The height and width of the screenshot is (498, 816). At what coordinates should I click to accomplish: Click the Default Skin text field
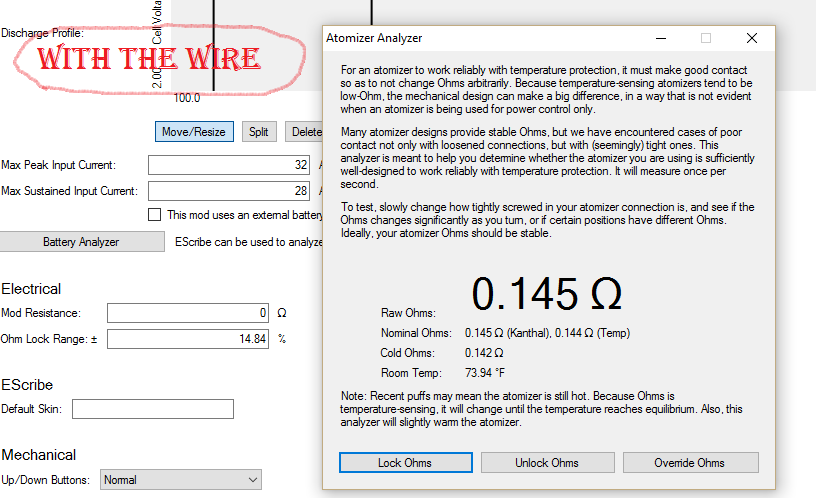(x=152, y=409)
